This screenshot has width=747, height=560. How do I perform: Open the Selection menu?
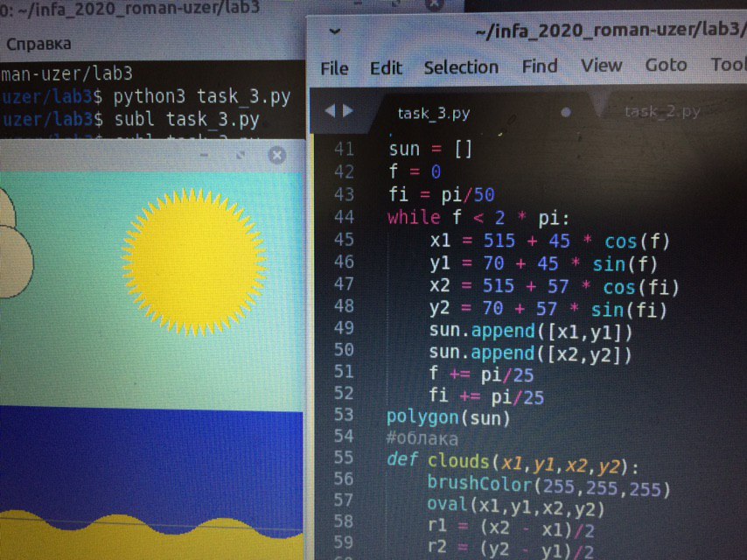click(461, 67)
